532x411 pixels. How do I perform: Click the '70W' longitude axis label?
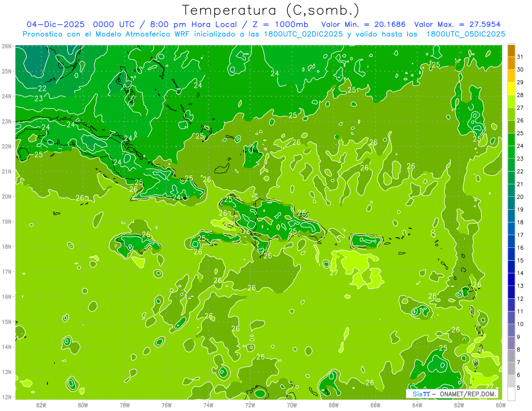292,405
